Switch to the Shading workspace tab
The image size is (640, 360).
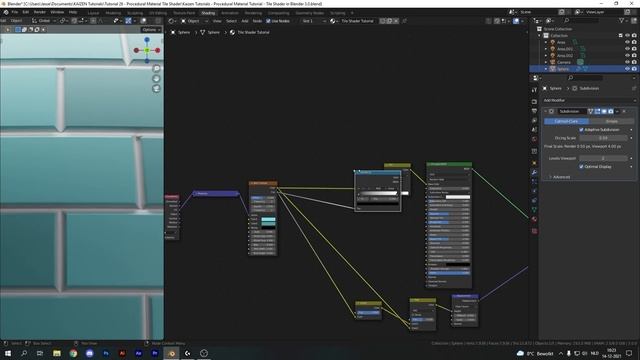(208, 13)
